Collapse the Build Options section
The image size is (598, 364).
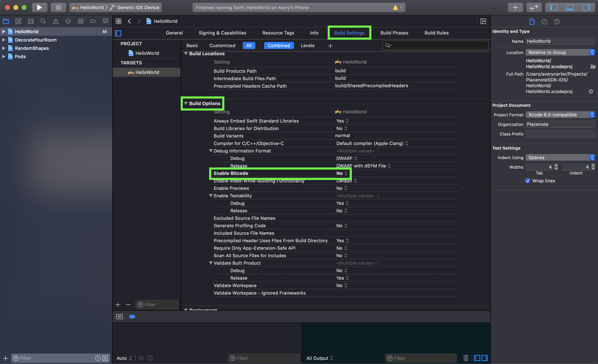click(x=186, y=103)
